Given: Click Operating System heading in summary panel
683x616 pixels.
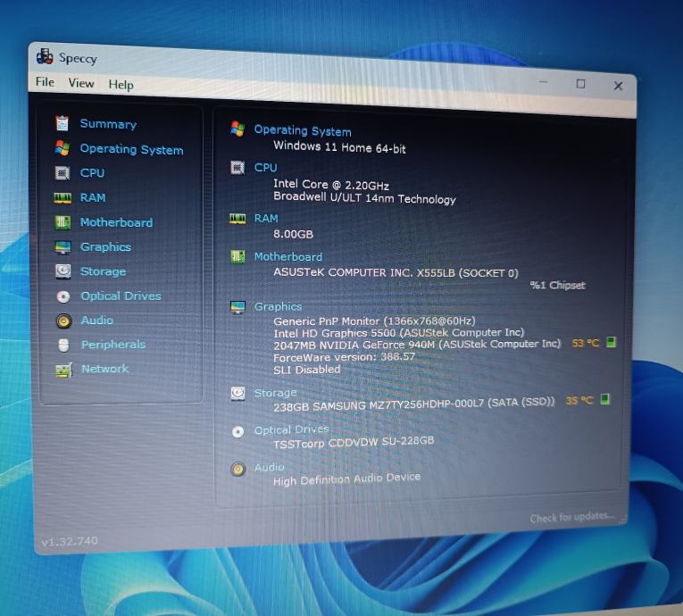Looking at the screenshot, I should click(x=303, y=130).
